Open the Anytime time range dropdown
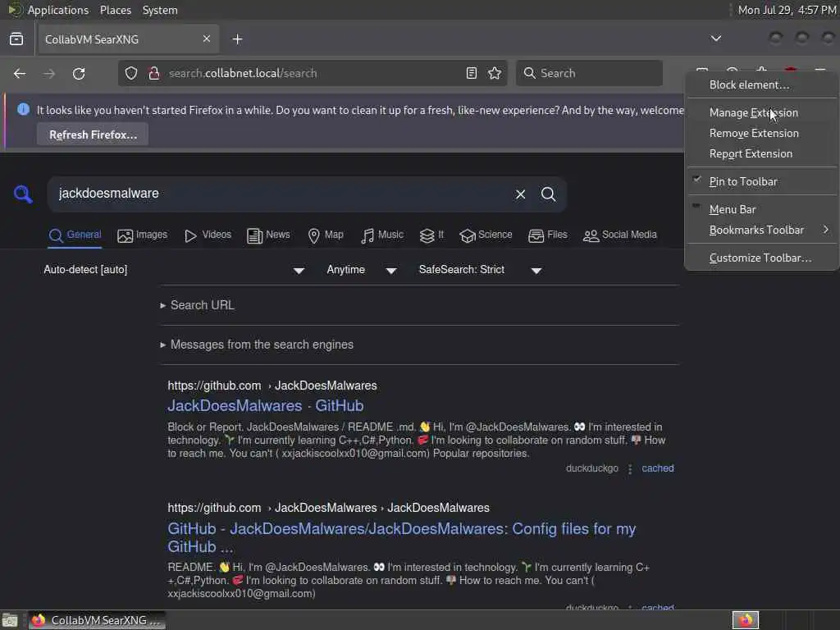Viewport: 840px width, 630px height. coord(361,270)
